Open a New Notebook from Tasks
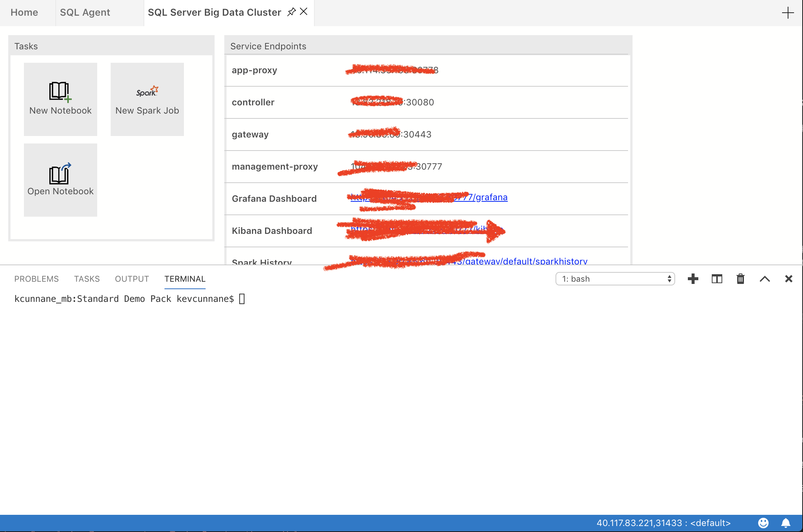The image size is (803, 532). (60, 99)
